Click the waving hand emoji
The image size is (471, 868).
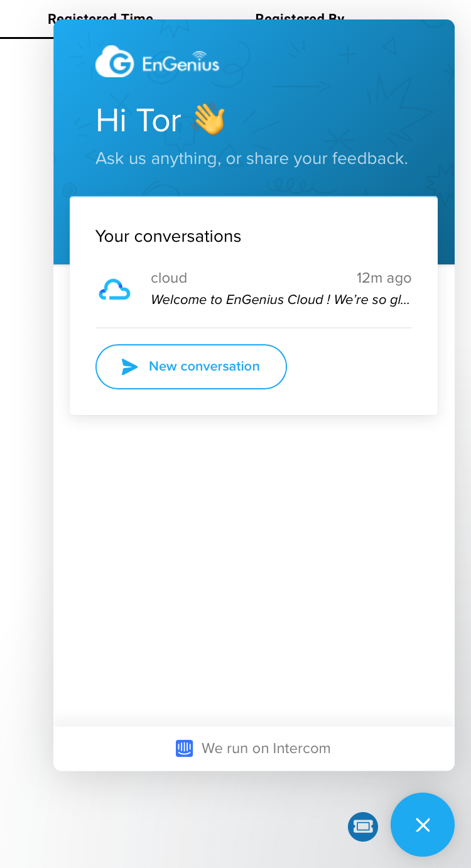[x=208, y=119]
